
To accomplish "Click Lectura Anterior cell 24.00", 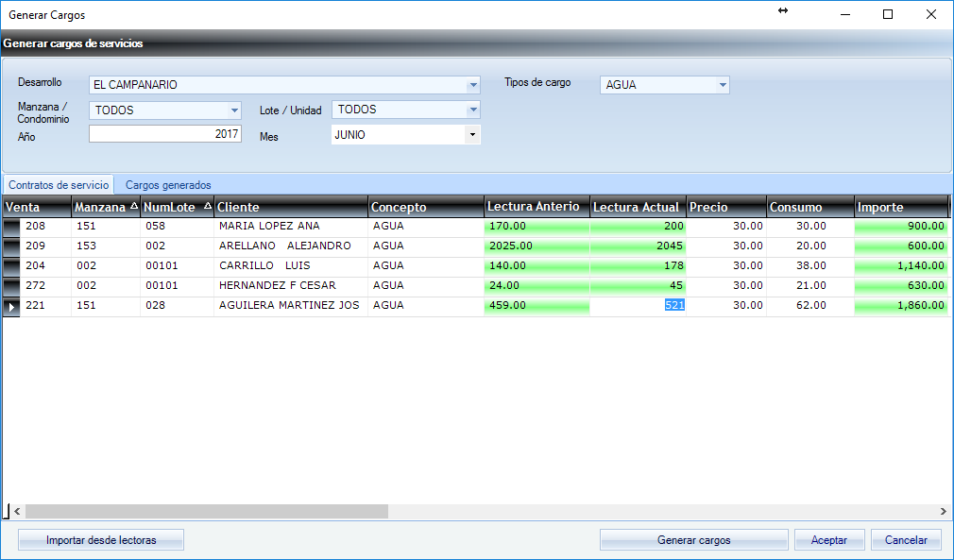I will coord(537,286).
